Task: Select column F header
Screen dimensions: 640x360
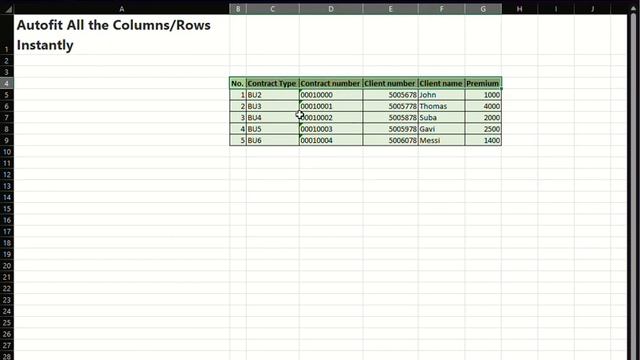Action: click(442, 9)
